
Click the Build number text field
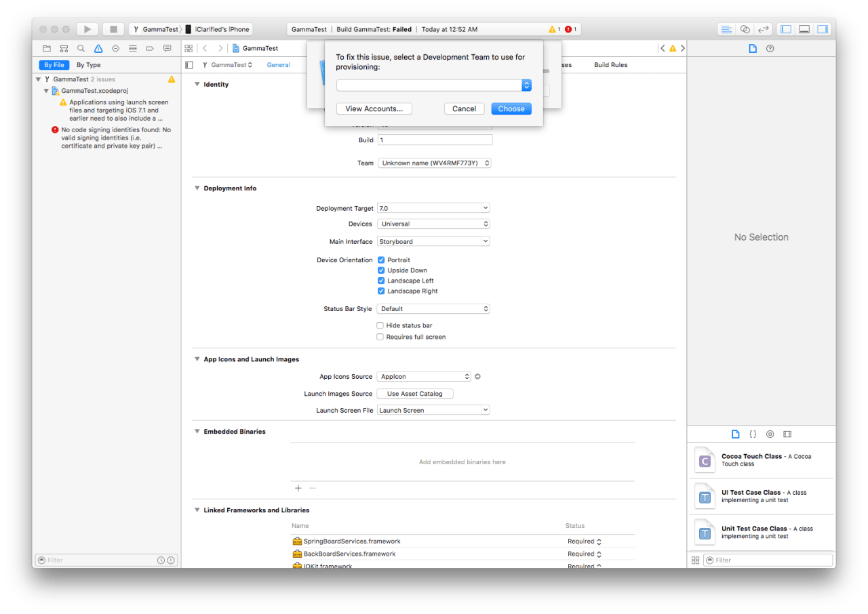[x=435, y=140]
